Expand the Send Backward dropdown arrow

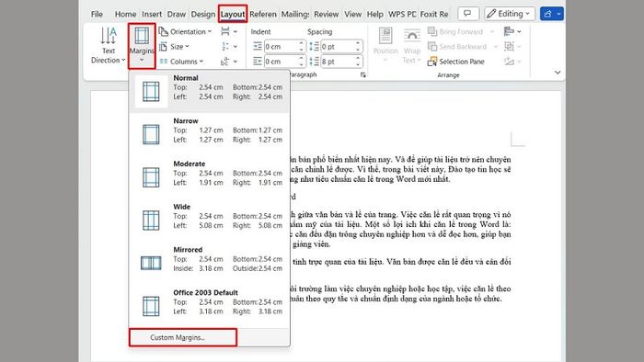(x=495, y=47)
